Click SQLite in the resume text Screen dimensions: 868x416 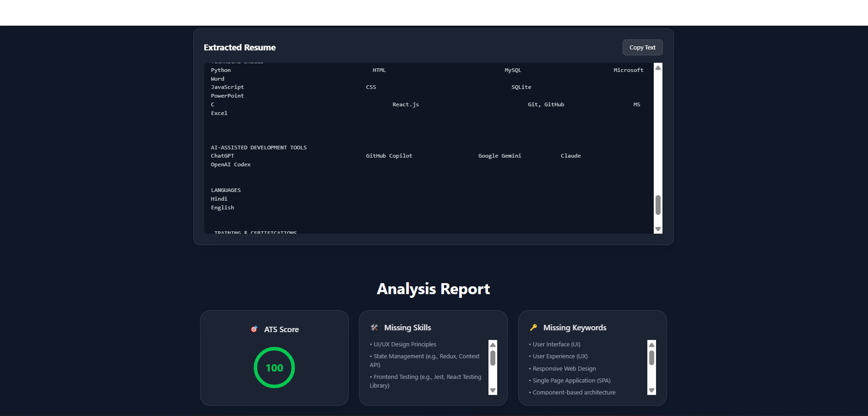pyautogui.click(x=521, y=87)
